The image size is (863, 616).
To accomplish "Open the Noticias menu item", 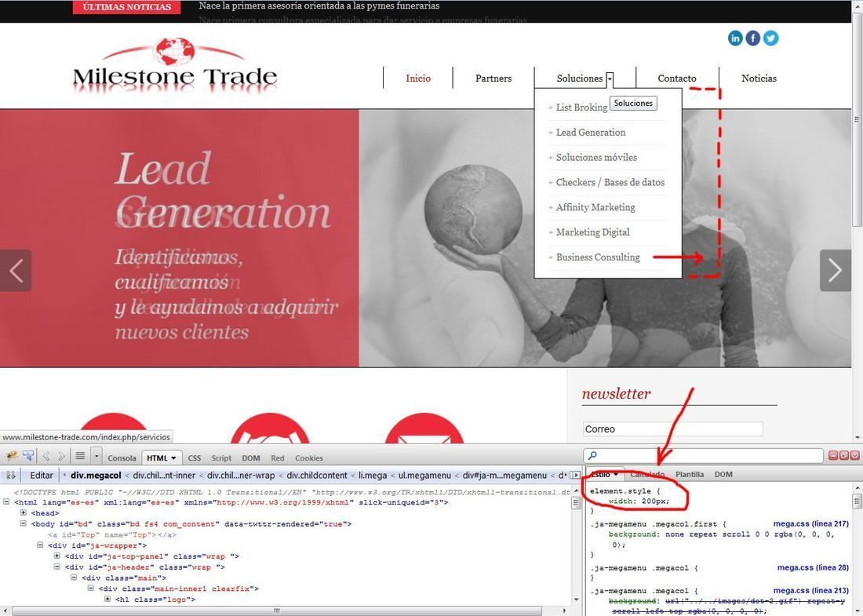I will pos(759,78).
